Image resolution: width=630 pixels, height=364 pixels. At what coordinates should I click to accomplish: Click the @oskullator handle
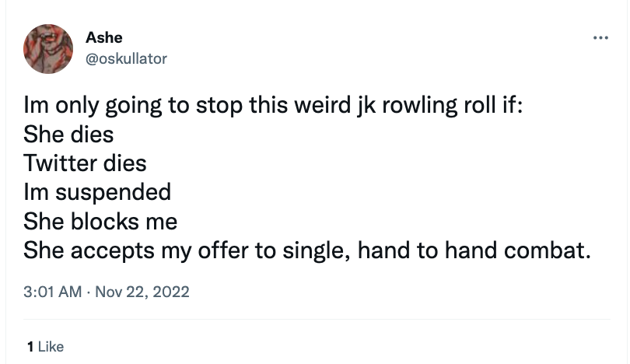tap(125, 58)
